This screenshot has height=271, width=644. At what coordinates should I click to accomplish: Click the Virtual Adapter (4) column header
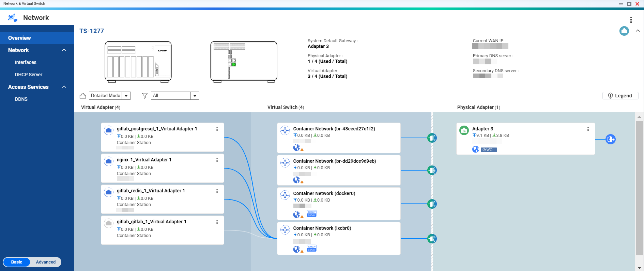[101, 107]
